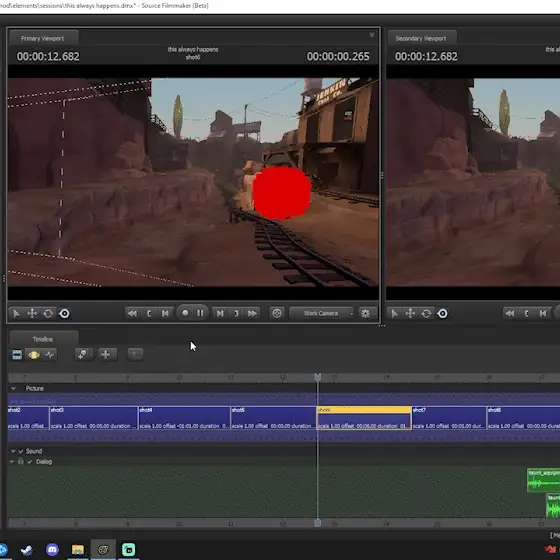Click the greyed-out dropdown button in Timeline toolbar
The height and width of the screenshot is (560, 560).
pos(135,354)
